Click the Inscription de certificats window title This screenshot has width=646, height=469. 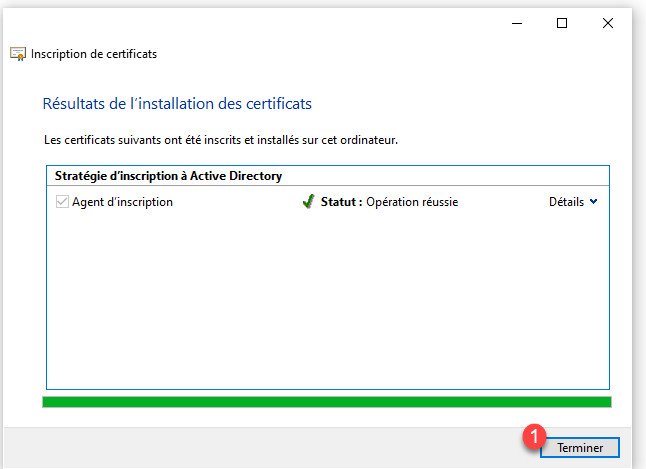[94, 54]
